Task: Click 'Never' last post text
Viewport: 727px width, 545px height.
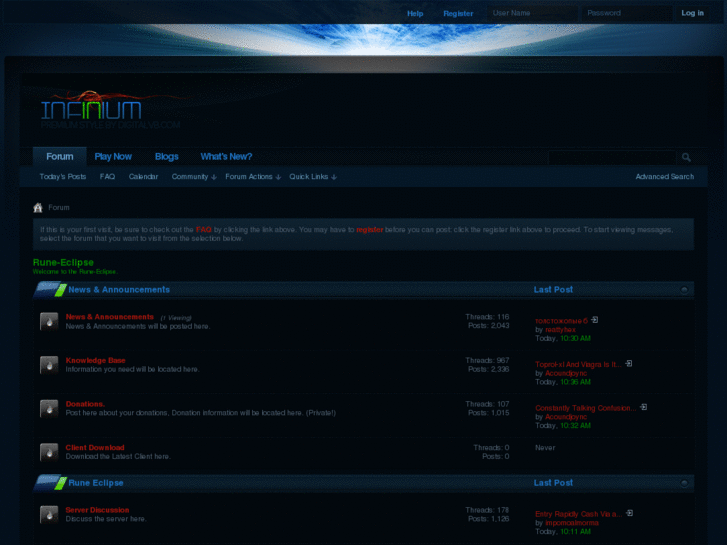Action: point(545,448)
